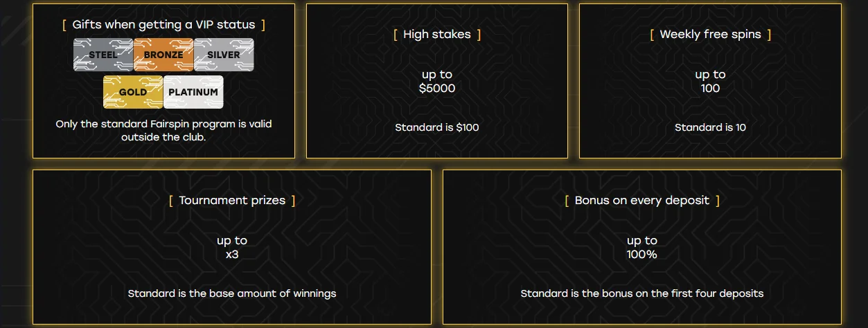Select the Gold VIP status badge
The height and width of the screenshot is (328, 868).
[x=133, y=92]
